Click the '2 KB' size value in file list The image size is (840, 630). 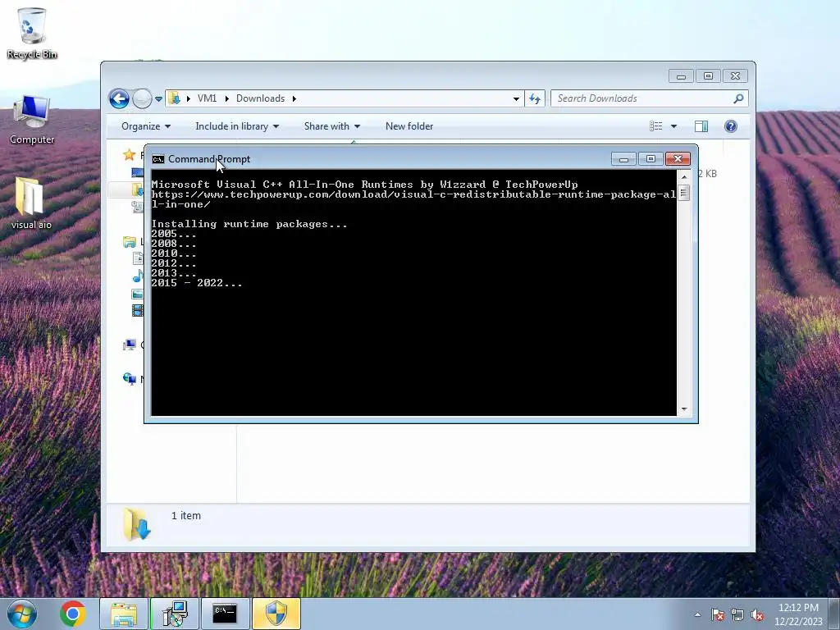(707, 174)
